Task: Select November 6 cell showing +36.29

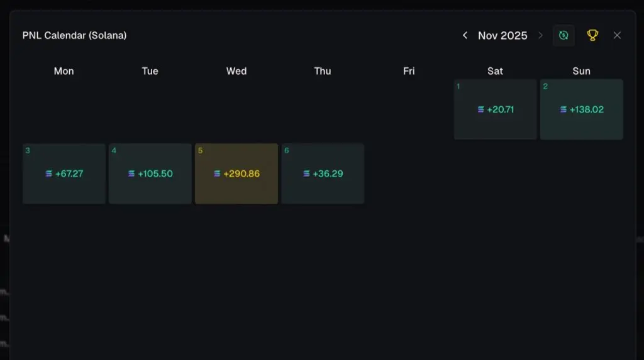Action: click(323, 173)
